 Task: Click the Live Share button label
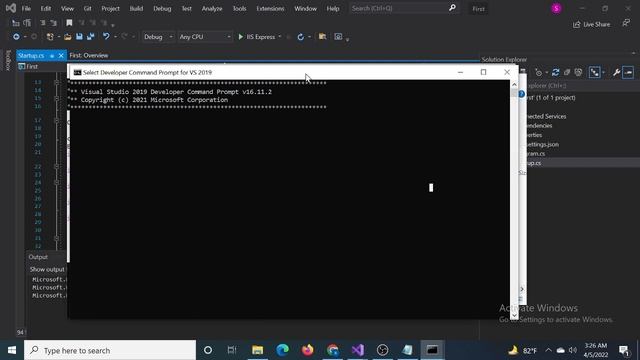pos(596,24)
